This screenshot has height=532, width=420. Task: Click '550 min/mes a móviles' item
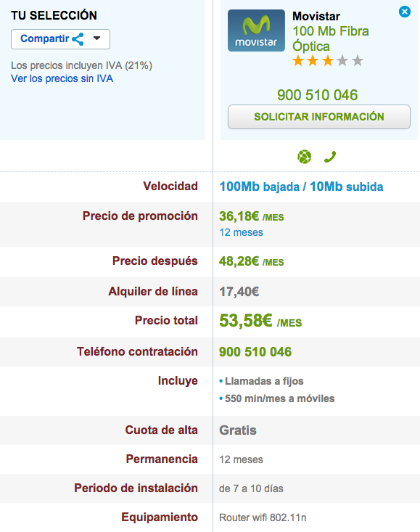tap(280, 398)
